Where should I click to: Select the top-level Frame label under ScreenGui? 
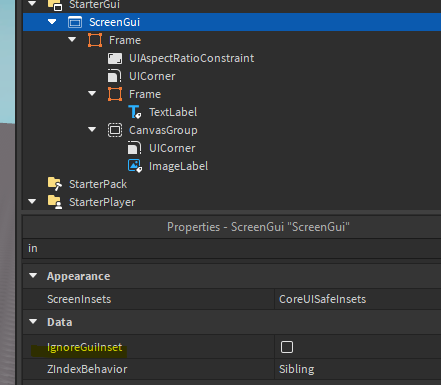125,40
